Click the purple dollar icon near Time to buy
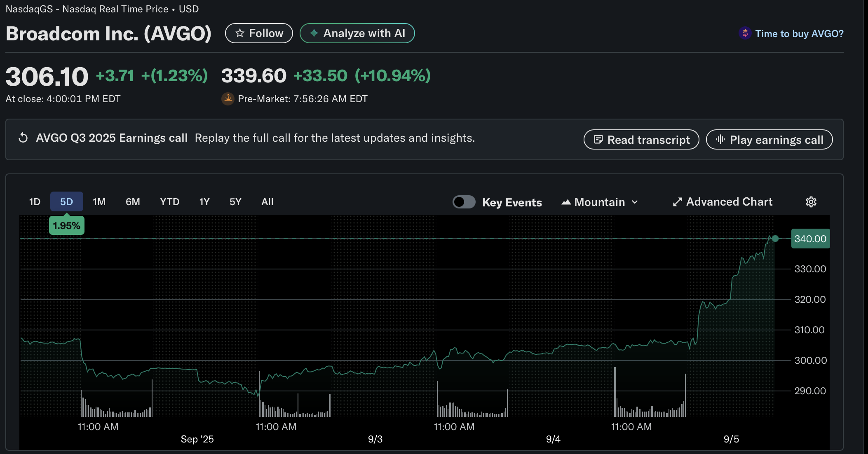This screenshot has width=868, height=454. pyautogui.click(x=745, y=33)
